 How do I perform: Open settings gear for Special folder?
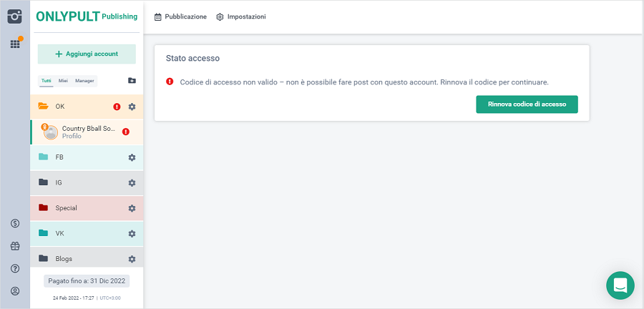pyautogui.click(x=132, y=208)
